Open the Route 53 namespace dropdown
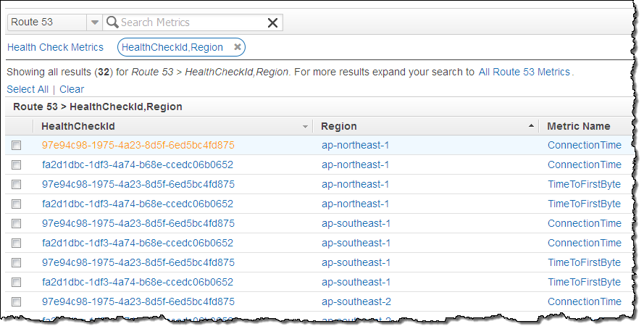The height and width of the screenshot is (329, 644). (94, 22)
